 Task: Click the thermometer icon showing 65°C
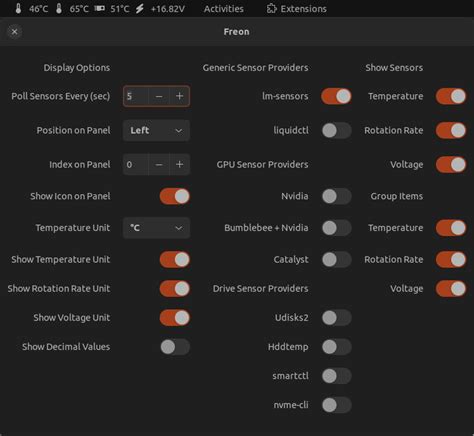click(x=59, y=9)
